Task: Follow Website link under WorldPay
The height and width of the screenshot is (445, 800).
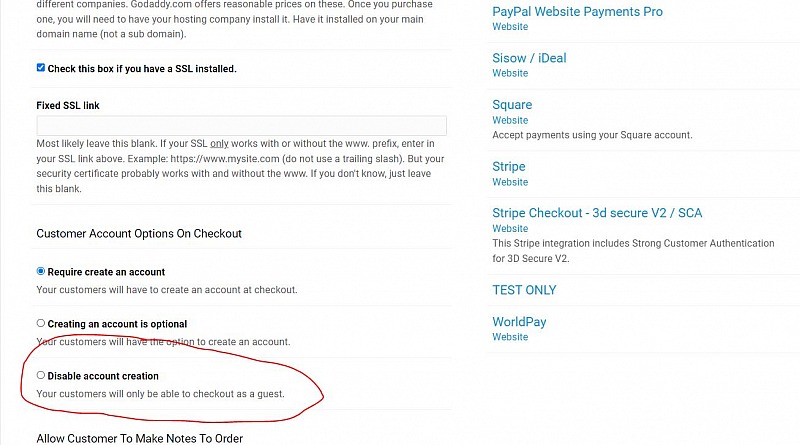Action: (510, 337)
